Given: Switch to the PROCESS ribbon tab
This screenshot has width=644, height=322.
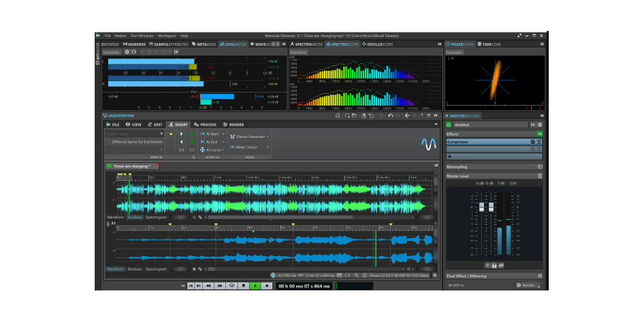Looking at the screenshot, I should click(x=205, y=124).
